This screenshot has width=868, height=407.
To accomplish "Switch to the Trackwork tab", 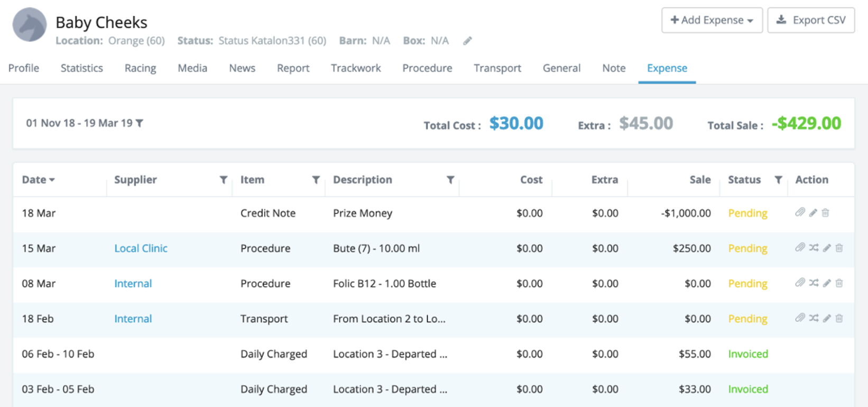I will click(356, 68).
